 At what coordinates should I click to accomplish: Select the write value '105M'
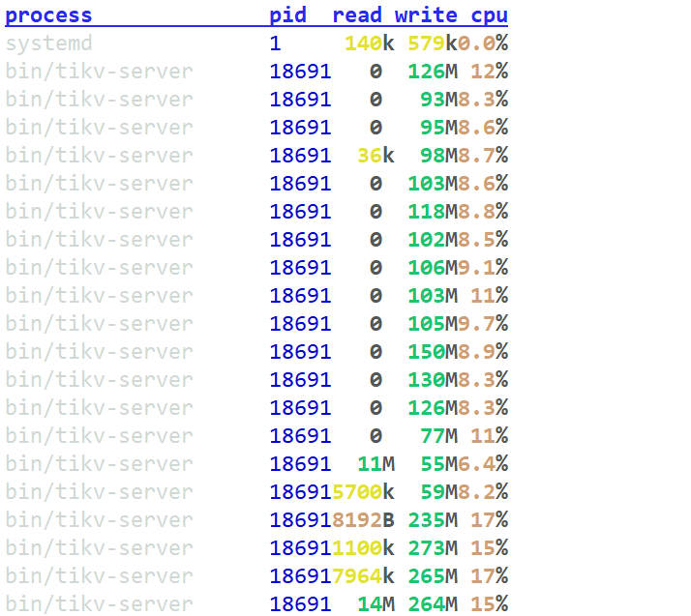(x=433, y=324)
